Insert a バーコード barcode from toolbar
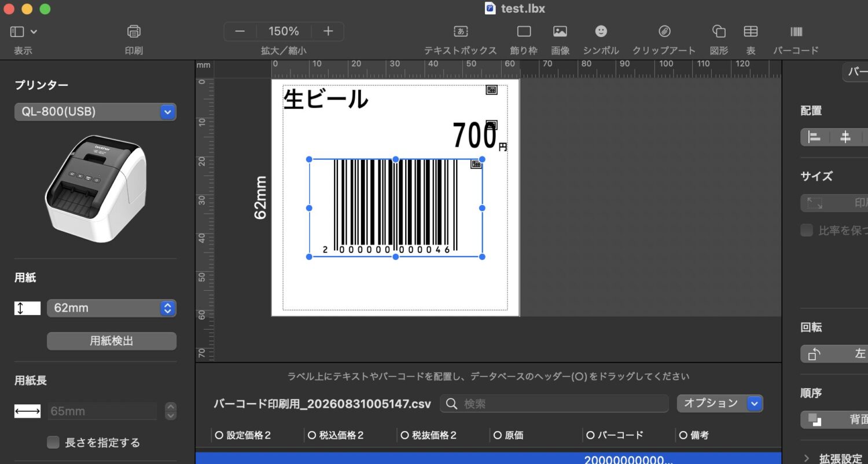868x464 pixels. [x=796, y=31]
